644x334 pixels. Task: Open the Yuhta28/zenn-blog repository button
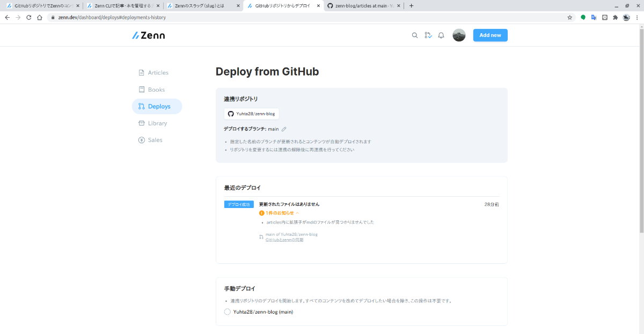pyautogui.click(x=252, y=114)
